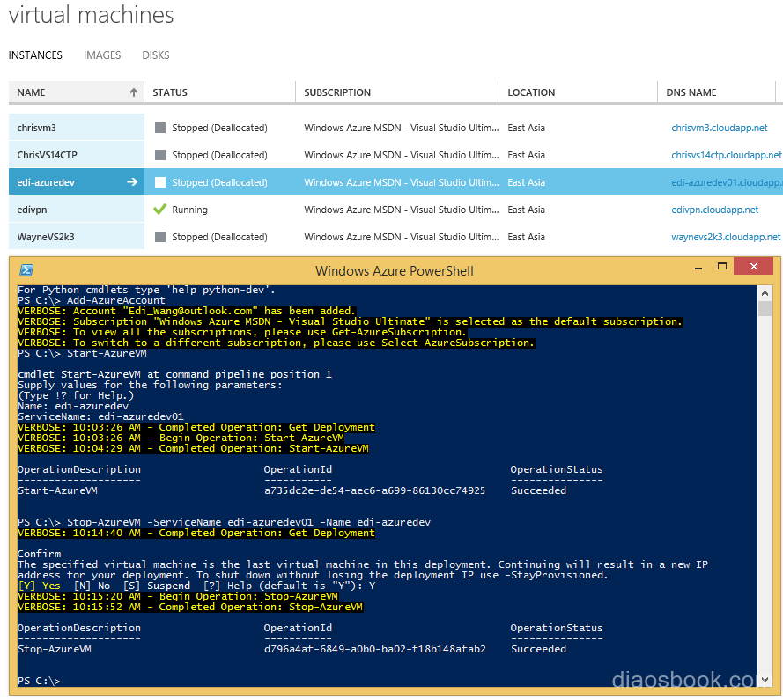Screen dimensions: 783x700
Task: Open the waynevs2k3.cloudapp.net link
Action: coord(726,237)
